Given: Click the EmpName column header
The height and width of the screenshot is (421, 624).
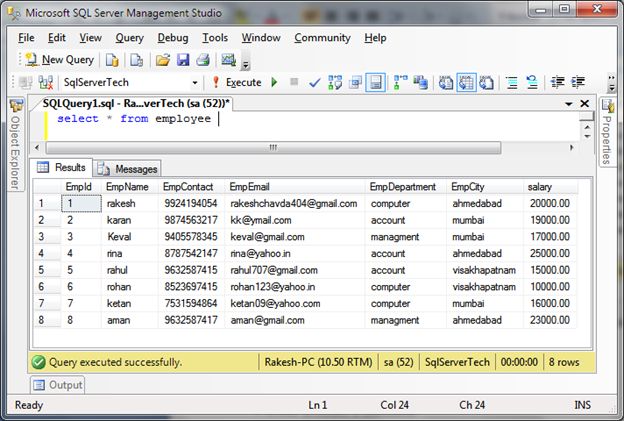Looking at the screenshot, I should 129,187.
